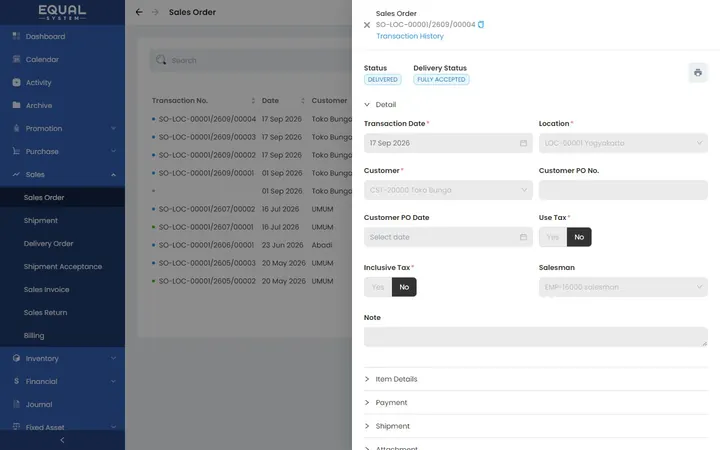Image resolution: width=720 pixels, height=450 pixels.
Task: Click the Customer PO No. field
Action: tap(623, 190)
